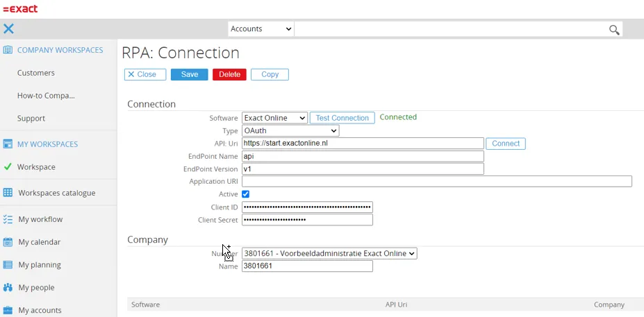Open Customers in the sidebar
Screen dimensions: 644x317
point(35,73)
